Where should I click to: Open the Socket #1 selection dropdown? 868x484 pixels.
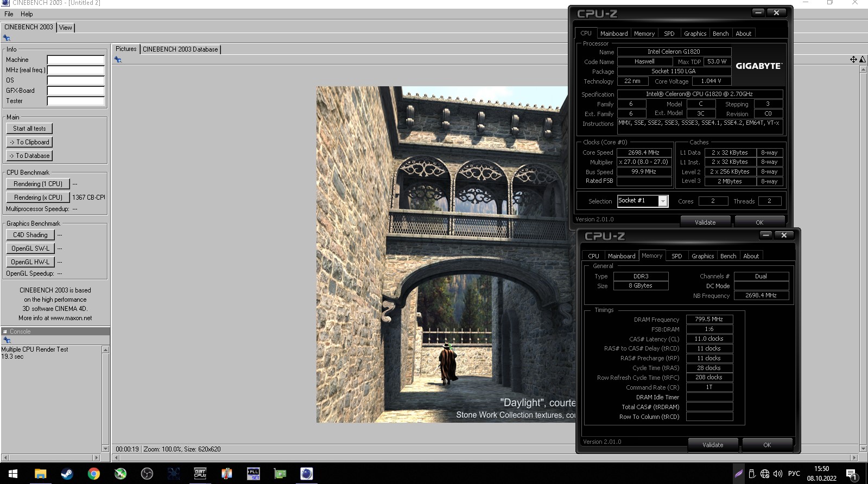pos(663,201)
